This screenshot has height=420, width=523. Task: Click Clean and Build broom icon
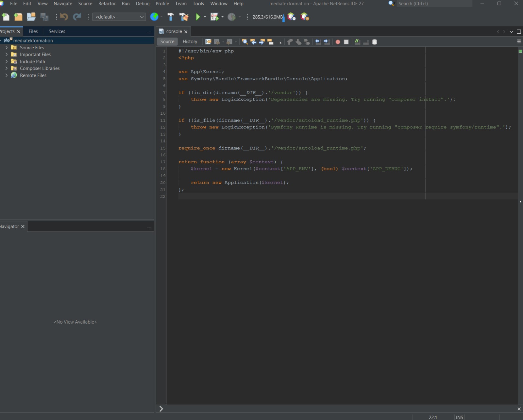click(184, 17)
